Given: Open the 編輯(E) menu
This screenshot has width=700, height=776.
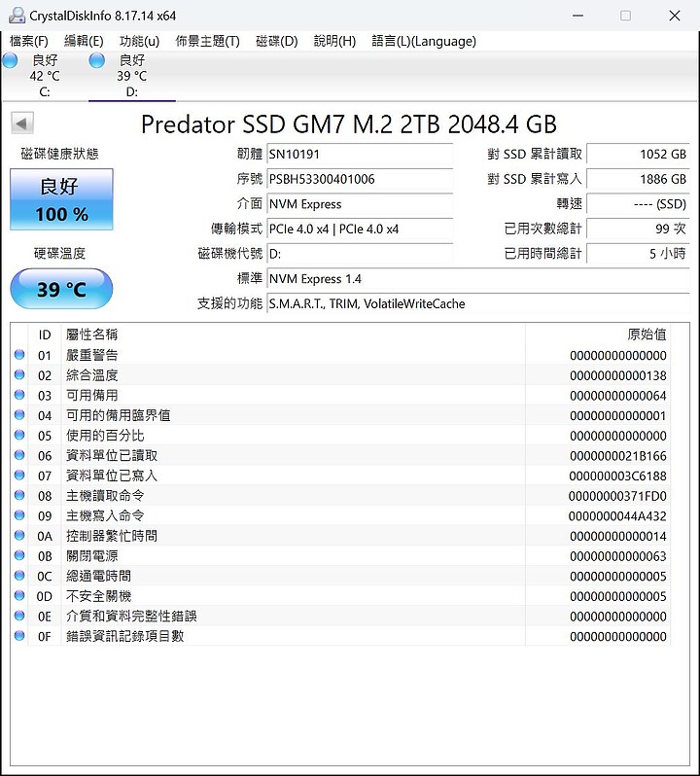Looking at the screenshot, I should tap(84, 41).
